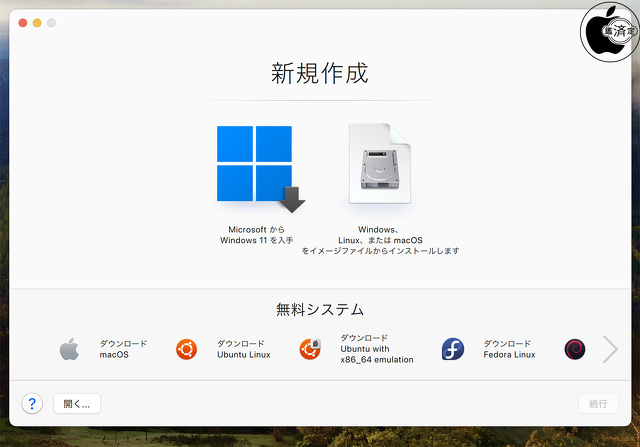Select the Fedora Linux logo icon
Screen dimensions: 640x447
[453, 349]
